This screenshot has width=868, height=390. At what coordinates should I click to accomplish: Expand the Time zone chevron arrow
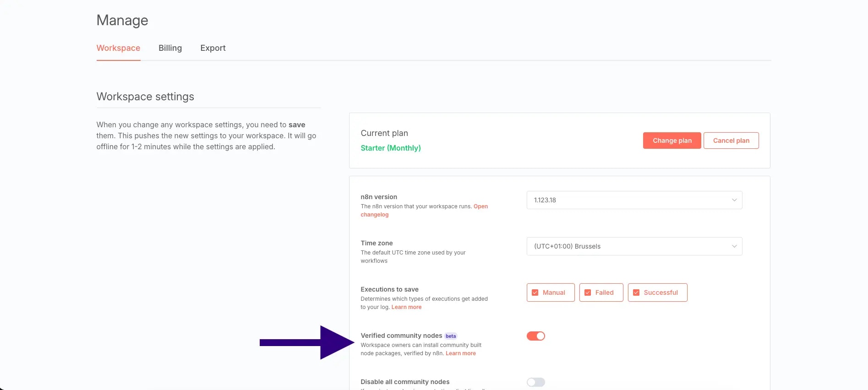click(x=734, y=246)
